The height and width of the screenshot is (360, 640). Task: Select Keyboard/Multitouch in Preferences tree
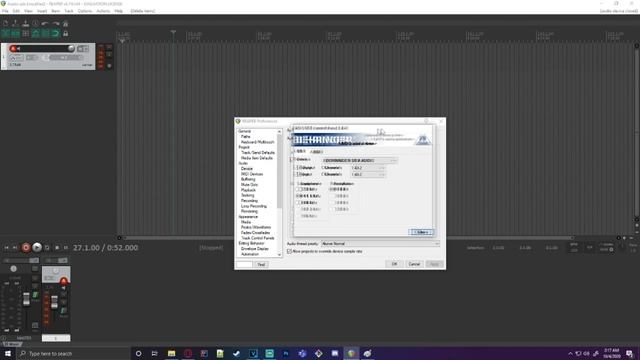(x=258, y=142)
